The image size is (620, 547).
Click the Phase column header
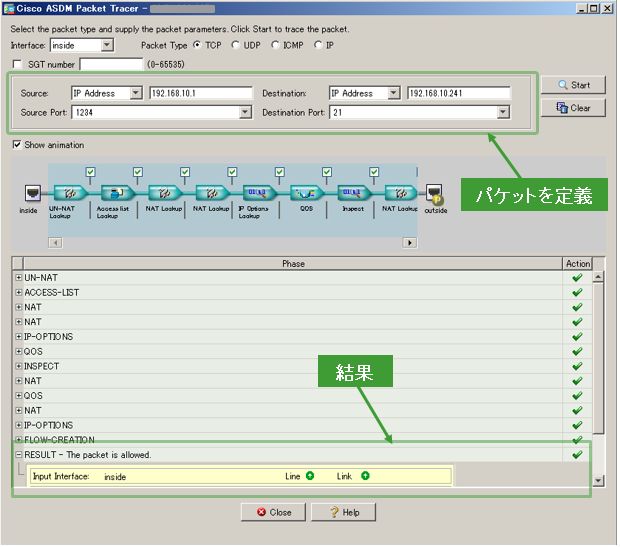[x=294, y=264]
